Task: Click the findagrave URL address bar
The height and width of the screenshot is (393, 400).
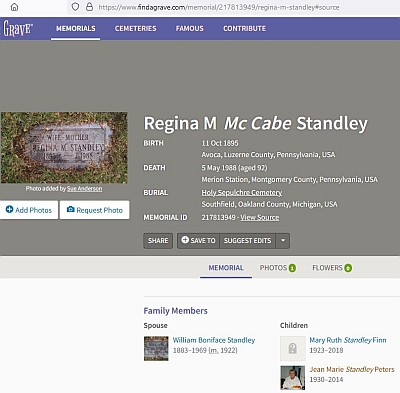Action: click(219, 7)
